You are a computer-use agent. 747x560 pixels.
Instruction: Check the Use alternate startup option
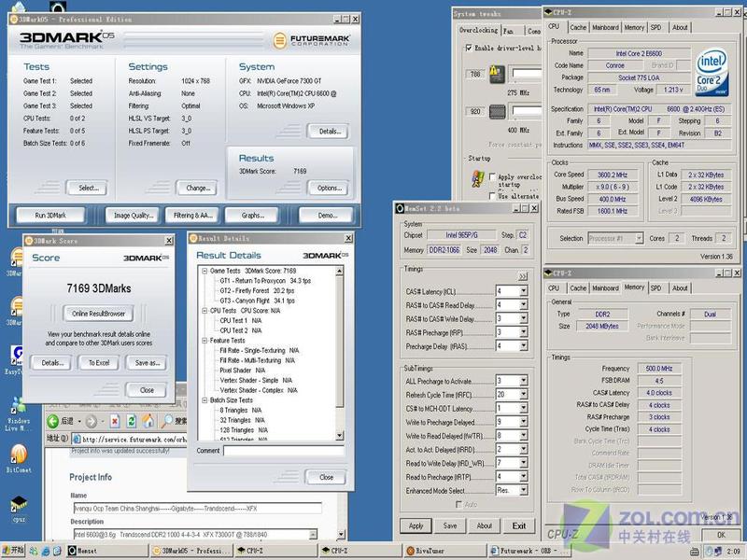493,196
